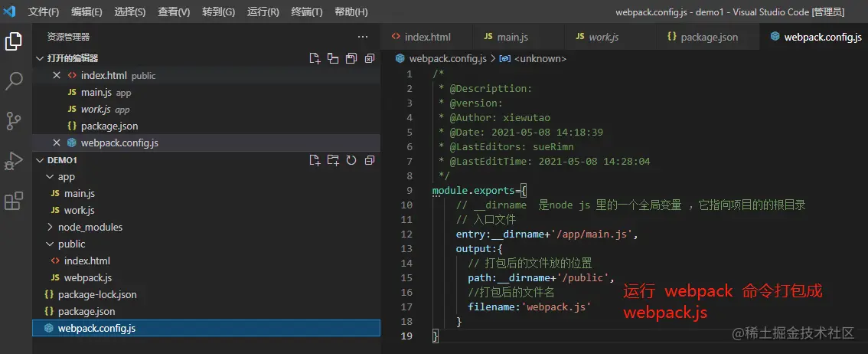The width and height of the screenshot is (868, 354).
Task: Click the 资源管理器 panel title
Action: coord(68,37)
